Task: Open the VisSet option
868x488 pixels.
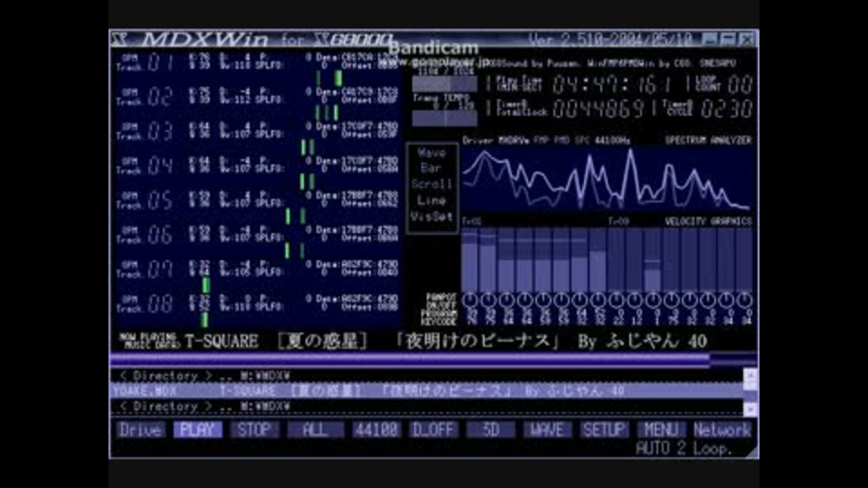Action: click(x=432, y=216)
